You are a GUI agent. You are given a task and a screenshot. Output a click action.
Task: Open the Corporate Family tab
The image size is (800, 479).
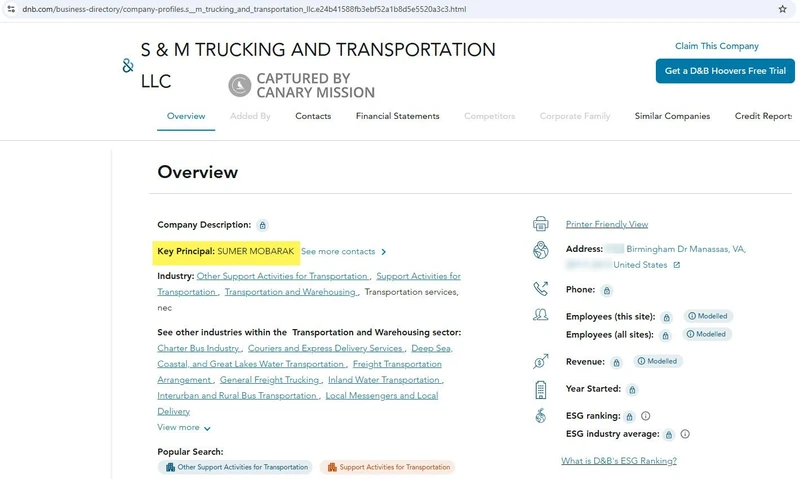click(574, 116)
